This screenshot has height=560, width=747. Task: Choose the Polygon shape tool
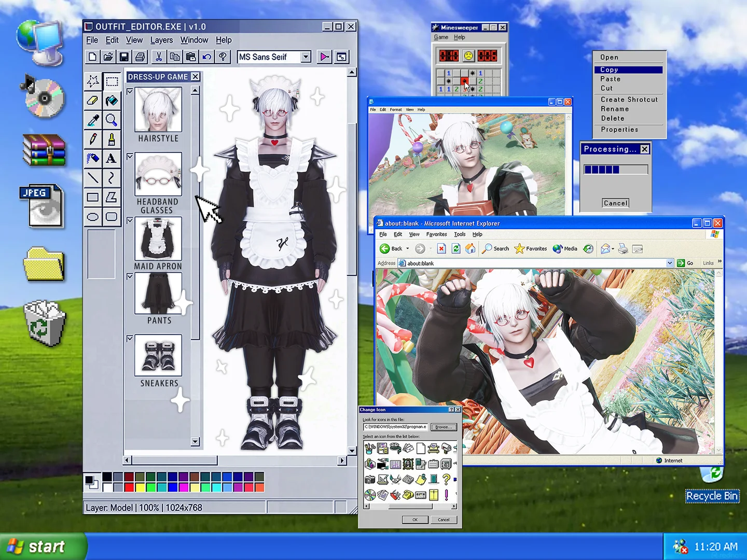(x=111, y=197)
